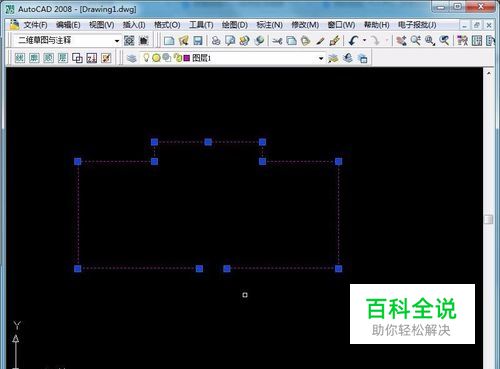Expand the Redo history dropdown arrow
Viewport: 500px width, 369px height.
point(387,41)
